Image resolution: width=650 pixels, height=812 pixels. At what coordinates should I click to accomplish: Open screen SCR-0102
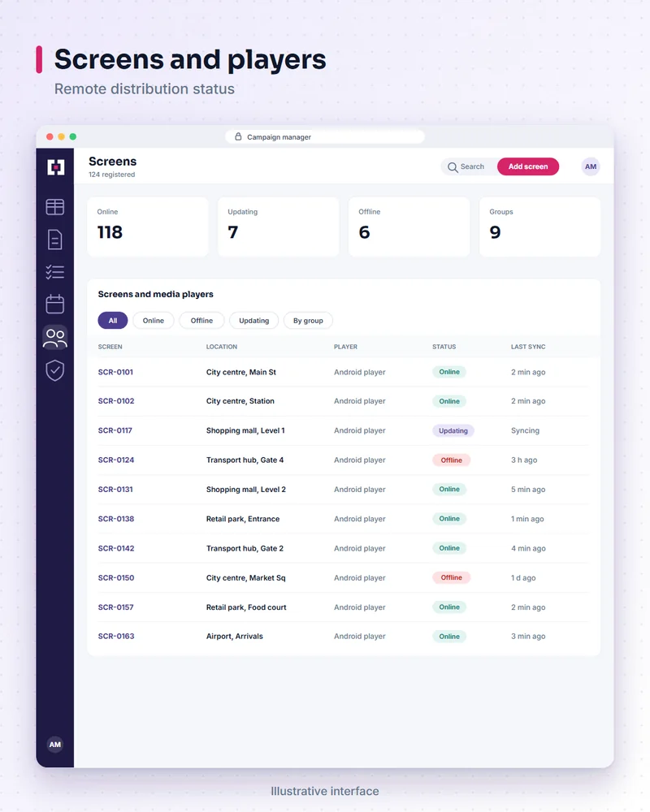116,401
